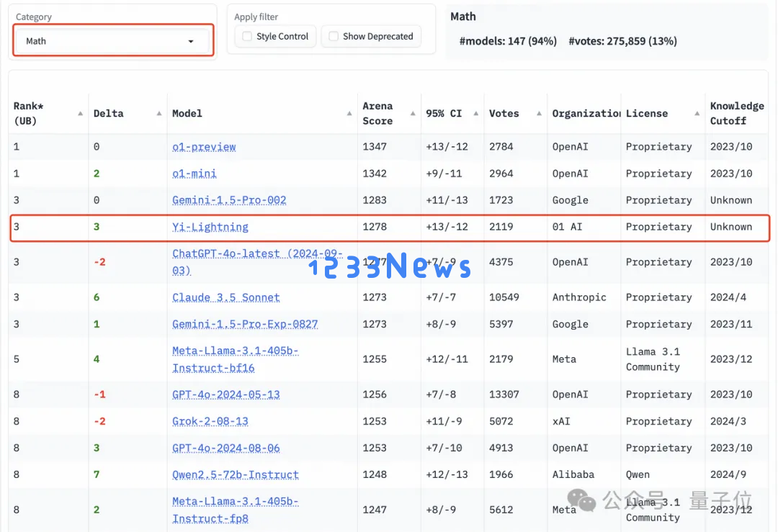Select the Votes value 2784

click(501, 147)
